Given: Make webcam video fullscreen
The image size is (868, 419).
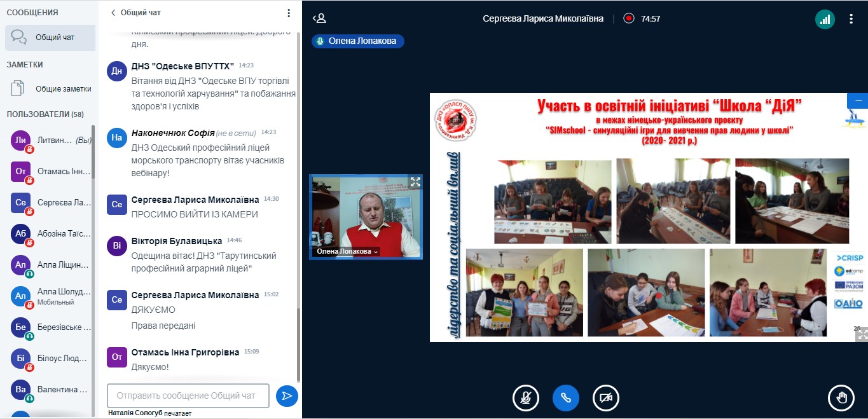Looking at the screenshot, I should tap(415, 182).
